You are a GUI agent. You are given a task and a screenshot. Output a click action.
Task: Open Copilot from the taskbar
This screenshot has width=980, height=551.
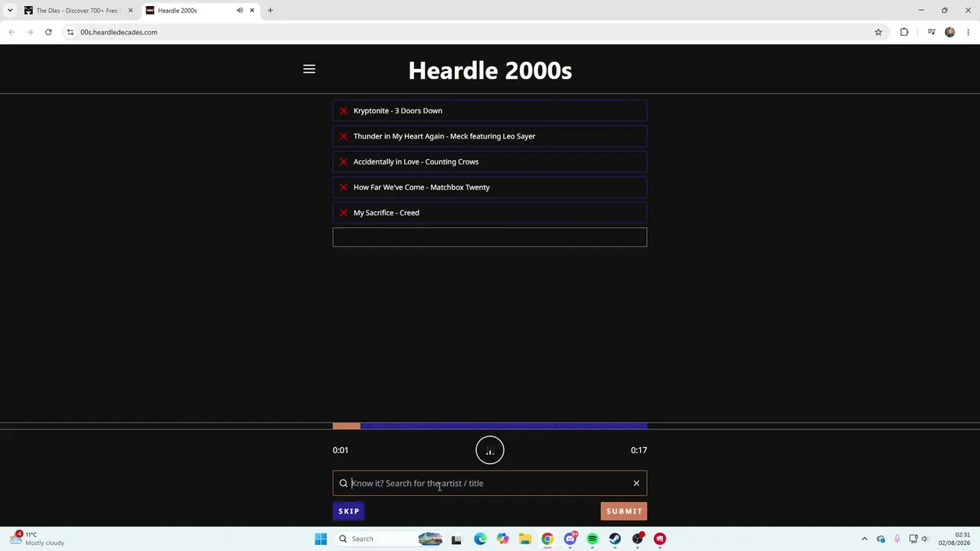coord(502,539)
